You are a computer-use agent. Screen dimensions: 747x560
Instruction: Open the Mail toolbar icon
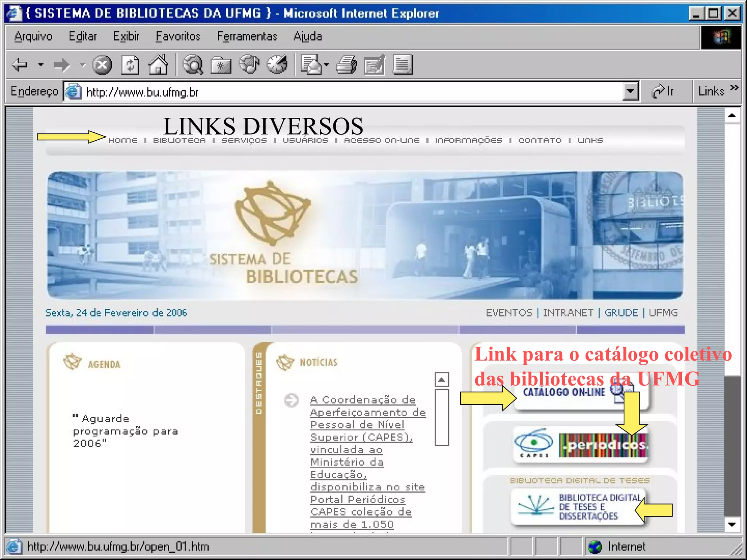pos(311,65)
